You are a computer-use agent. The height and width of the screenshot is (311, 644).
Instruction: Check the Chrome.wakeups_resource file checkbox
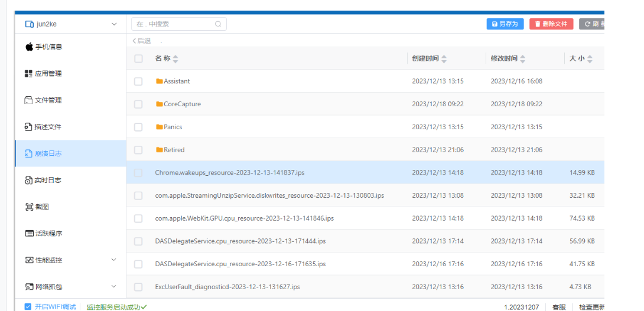[138, 173]
